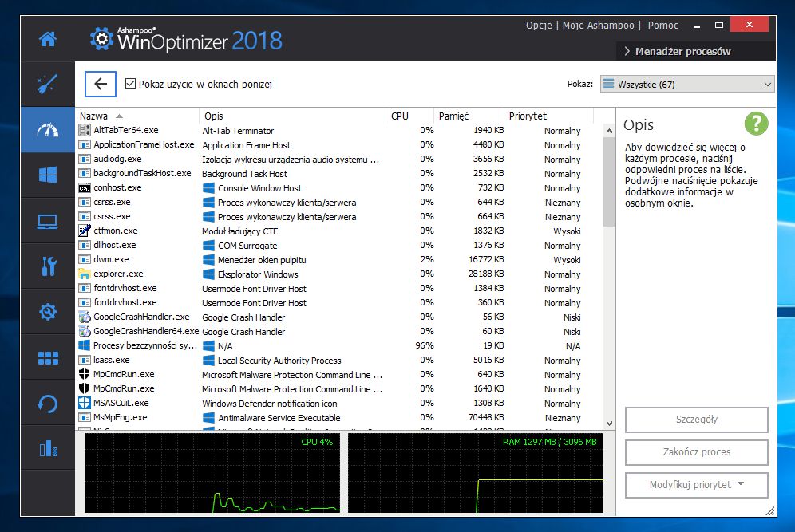Click 'Moduł ładujący CTF' description

[x=239, y=231]
